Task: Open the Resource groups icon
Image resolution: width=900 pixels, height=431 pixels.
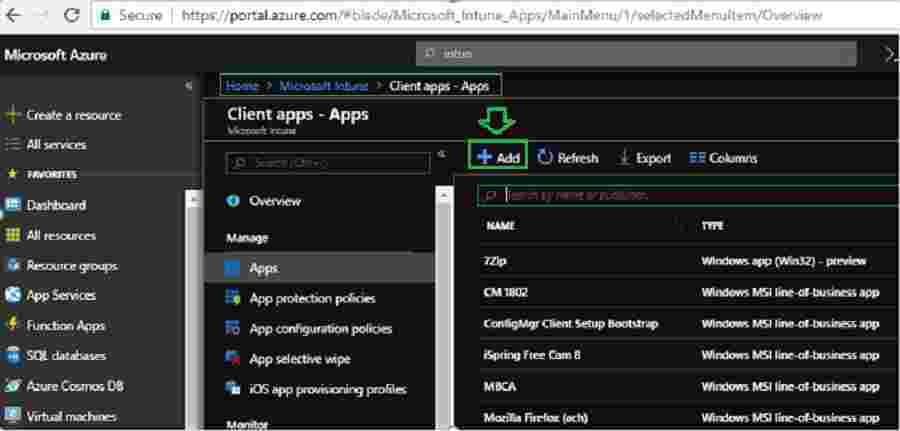Action: (x=13, y=266)
